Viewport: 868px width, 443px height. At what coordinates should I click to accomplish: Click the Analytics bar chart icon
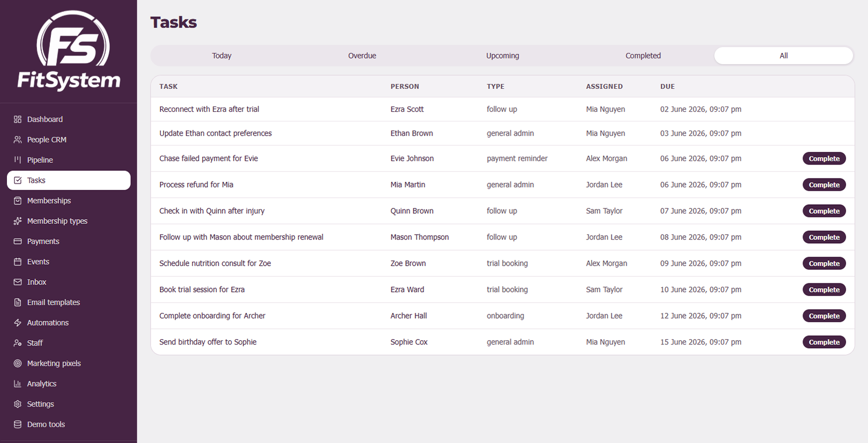pyautogui.click(x=18, y=384)
